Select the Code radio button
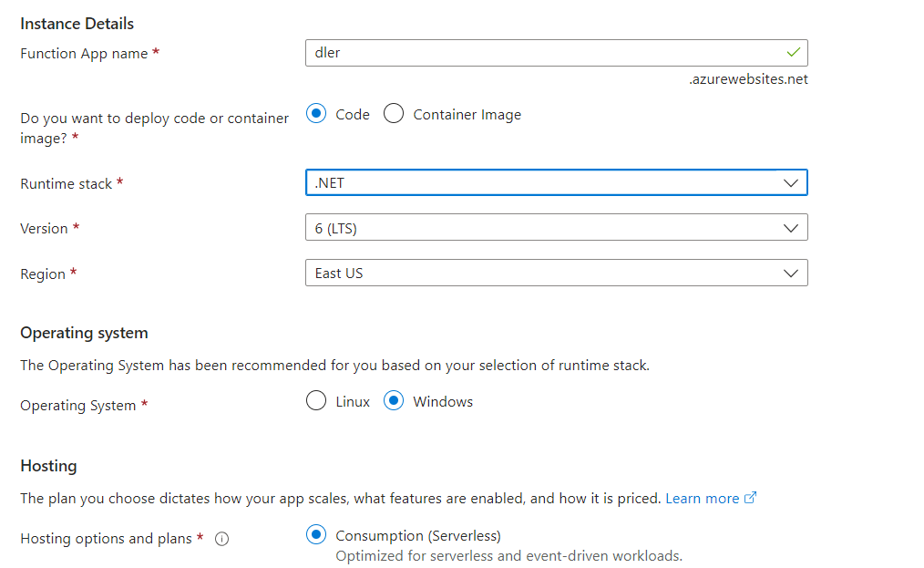This screenshot has height=568, width=924. coord(316,113)
